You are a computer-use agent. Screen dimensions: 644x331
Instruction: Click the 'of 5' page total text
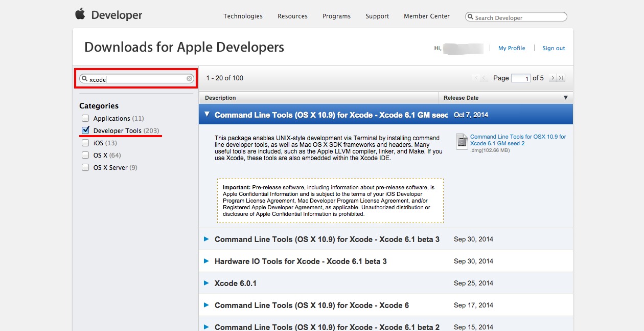click(538, 78)
